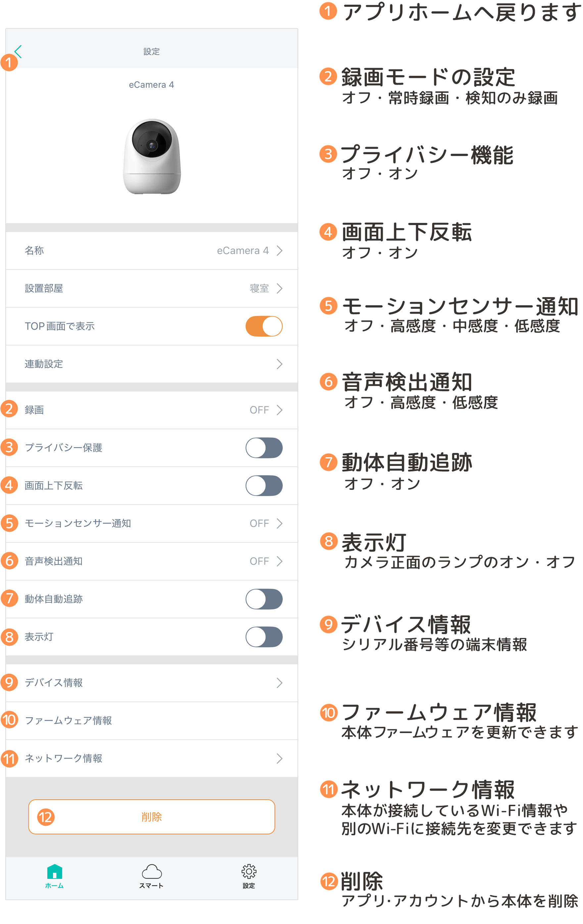
Task: Open ネットワーク情報 menu entry
Action: coord(152,758)
